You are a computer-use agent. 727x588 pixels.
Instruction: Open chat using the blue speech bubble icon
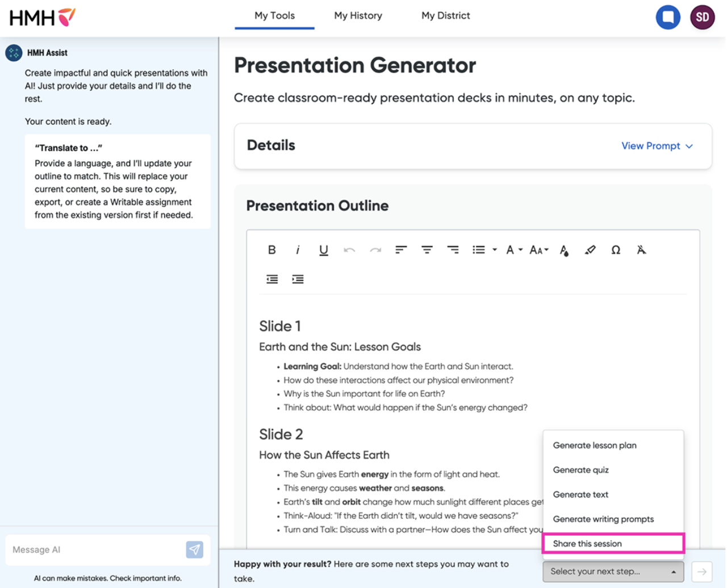click(x=668, y=16)
